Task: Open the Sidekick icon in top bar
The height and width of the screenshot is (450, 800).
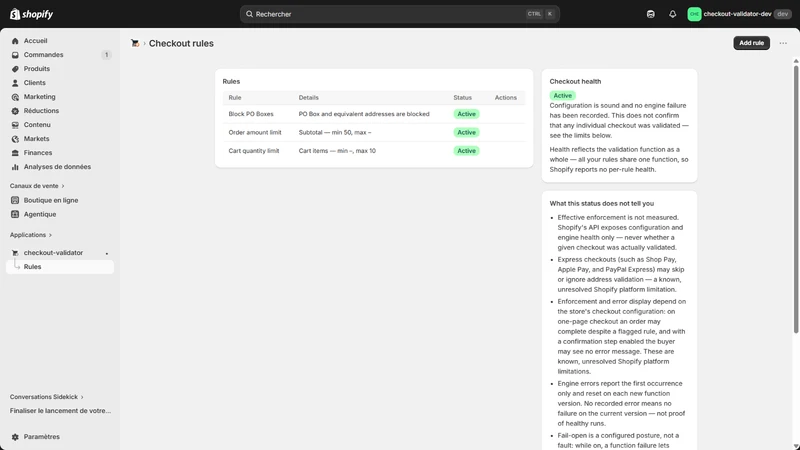Action: 651,14
